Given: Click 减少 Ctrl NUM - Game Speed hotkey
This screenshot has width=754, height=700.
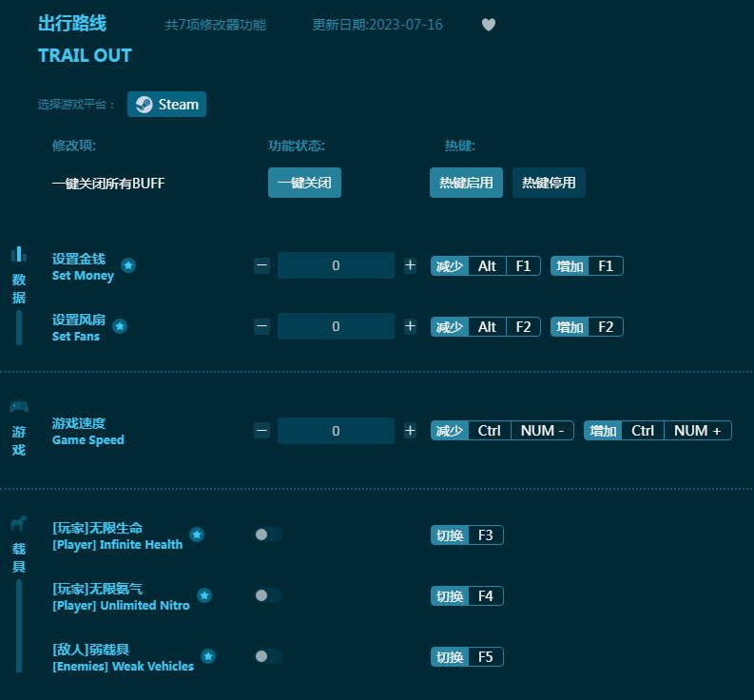Looking at the screenshot, I should click(502, 431).
